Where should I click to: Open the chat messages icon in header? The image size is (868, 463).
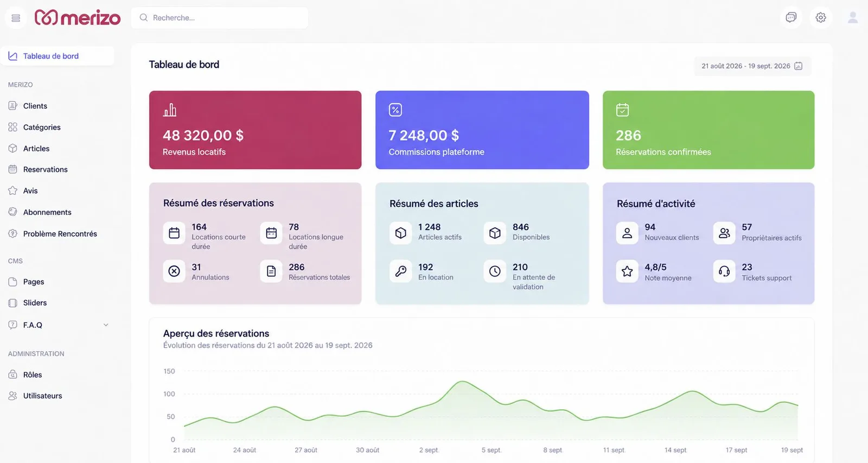791,17
